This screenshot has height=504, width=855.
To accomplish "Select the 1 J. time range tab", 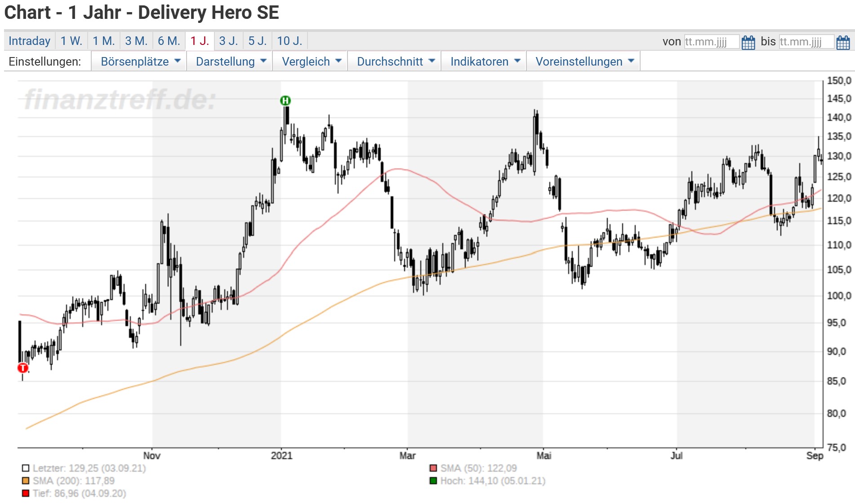I will point(200,41).
